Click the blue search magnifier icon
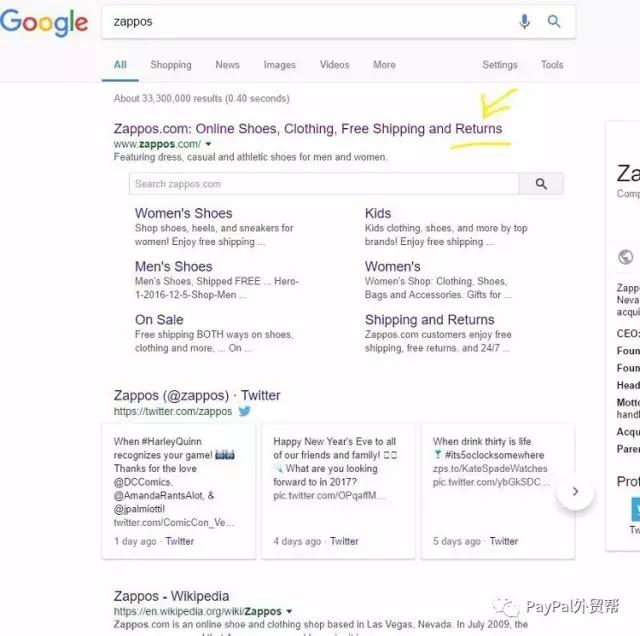Screen dimensions: 640x636 coord(553,21)
